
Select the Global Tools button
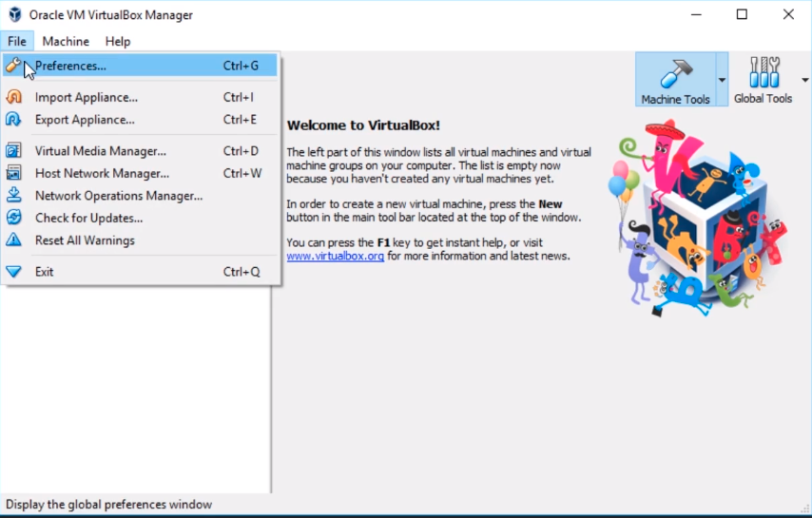tap(763, 80)
